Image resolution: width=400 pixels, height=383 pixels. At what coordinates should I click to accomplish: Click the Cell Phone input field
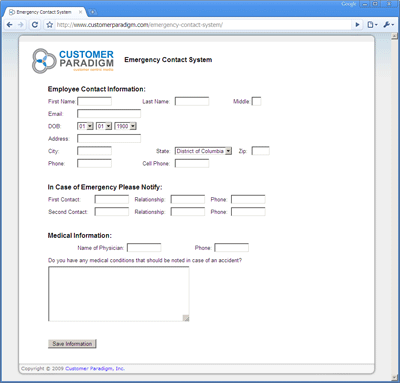tap(192, 163)
